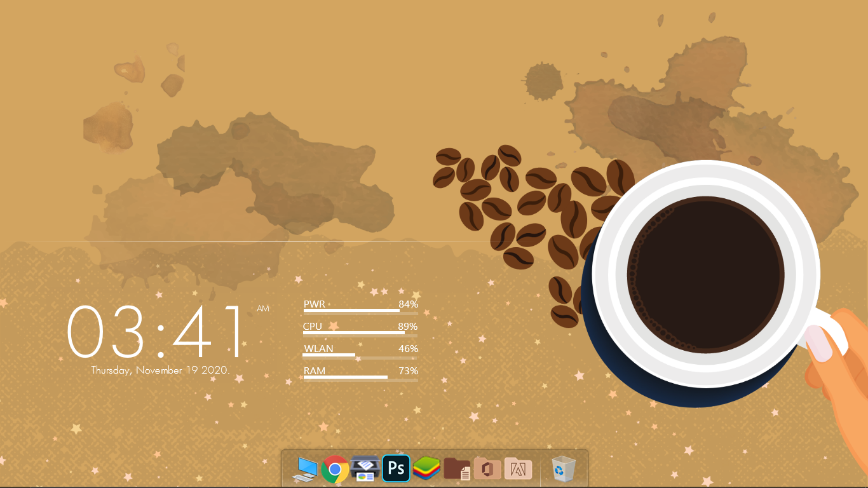Select the PWR label text

[x=315, y=304]
